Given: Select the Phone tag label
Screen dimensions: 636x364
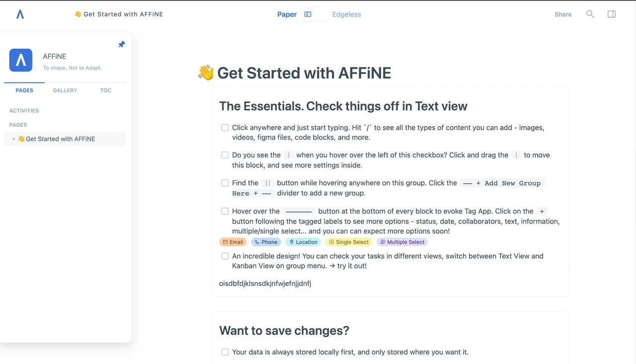Looking at the screenshot, I should [x=266, y=242].
